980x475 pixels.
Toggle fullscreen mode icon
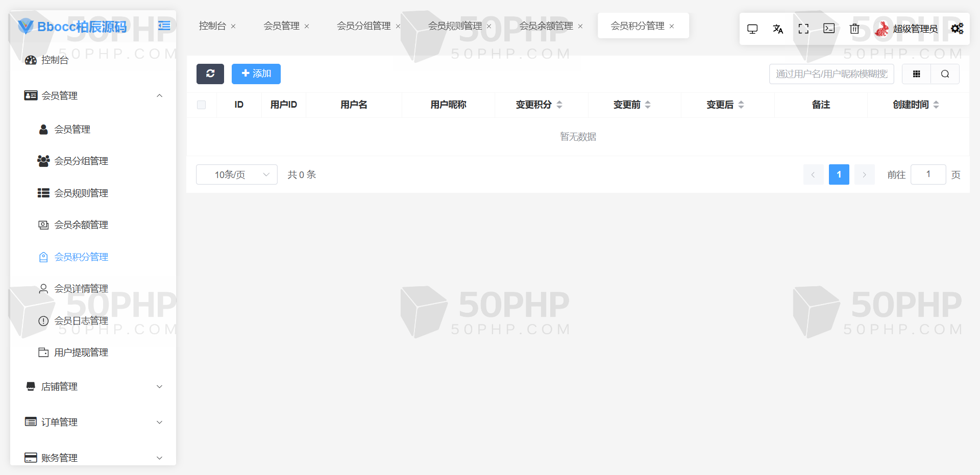point(803,29)
